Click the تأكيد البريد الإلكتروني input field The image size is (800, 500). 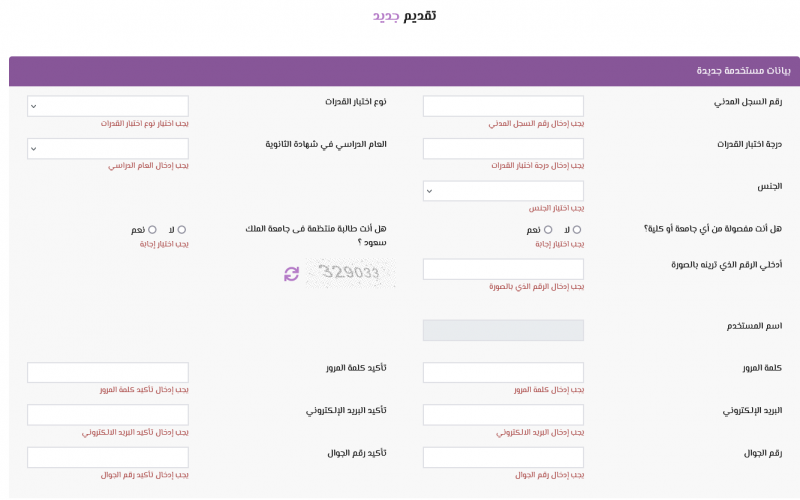click(x=108, y=415)
